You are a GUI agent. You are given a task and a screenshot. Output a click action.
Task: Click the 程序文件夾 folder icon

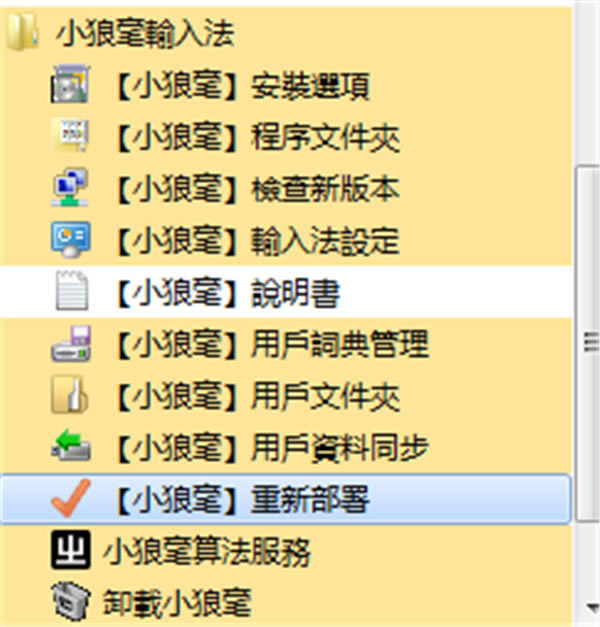click(70, 135)
